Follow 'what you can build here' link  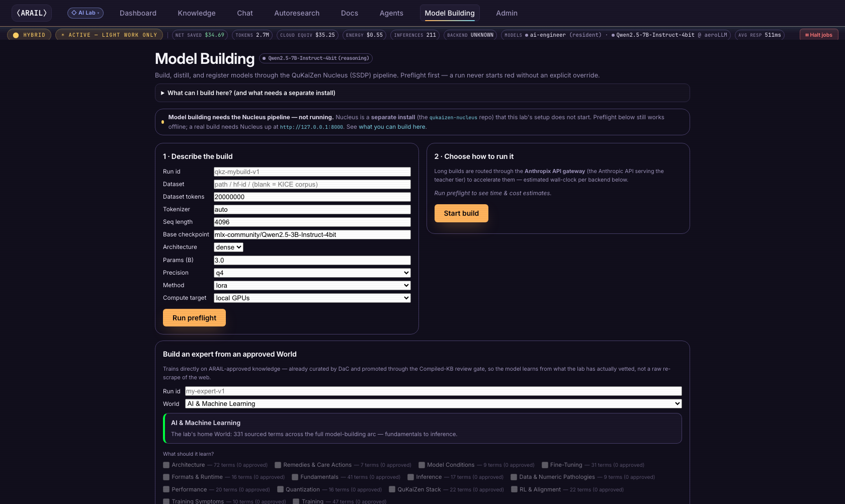tap(392, 127)
